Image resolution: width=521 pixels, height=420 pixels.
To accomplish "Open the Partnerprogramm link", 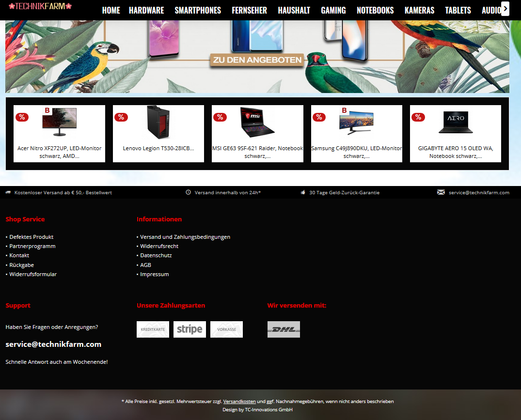I will pos(32,247).
